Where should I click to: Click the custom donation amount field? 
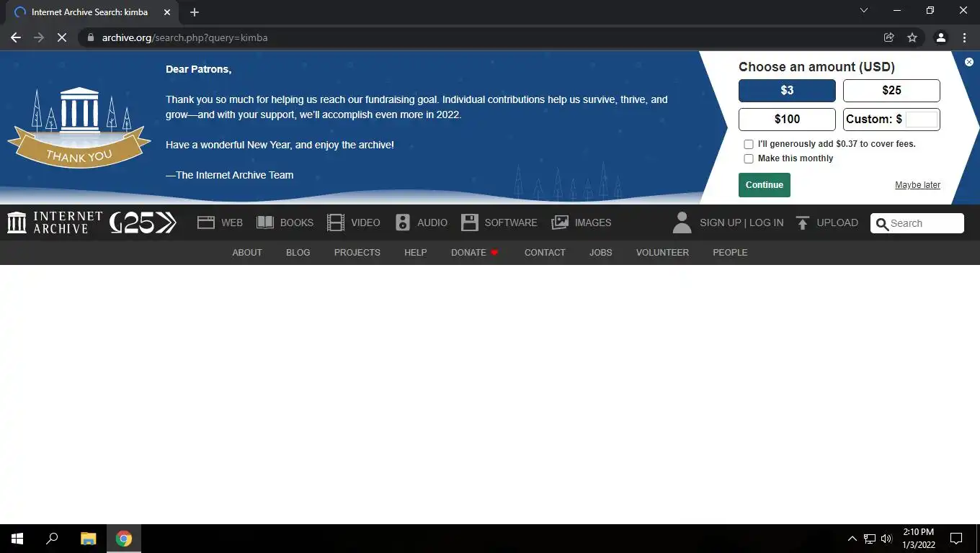[922, 120]
